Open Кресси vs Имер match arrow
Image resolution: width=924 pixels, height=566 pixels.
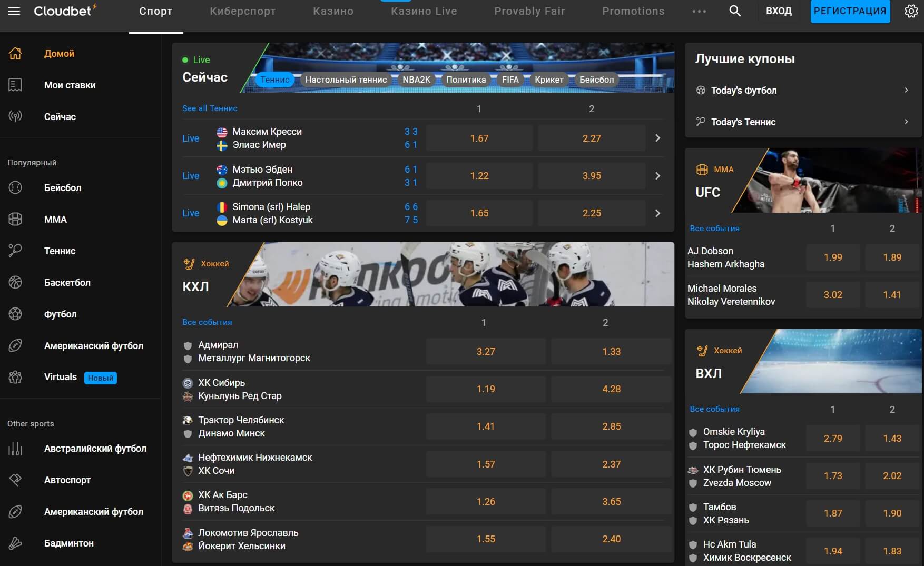[657, 138]
